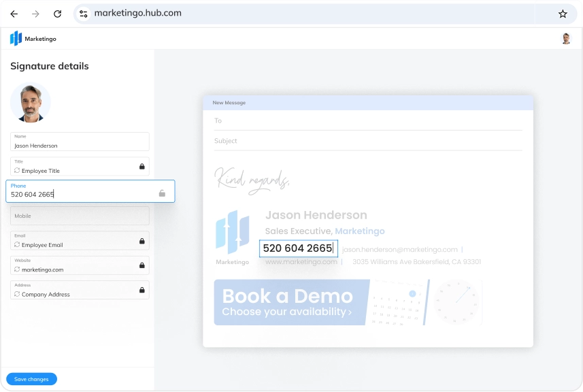Toggle the lock on the Company Address field
Screen dimensions: 583x392
[x=141, y=289]
